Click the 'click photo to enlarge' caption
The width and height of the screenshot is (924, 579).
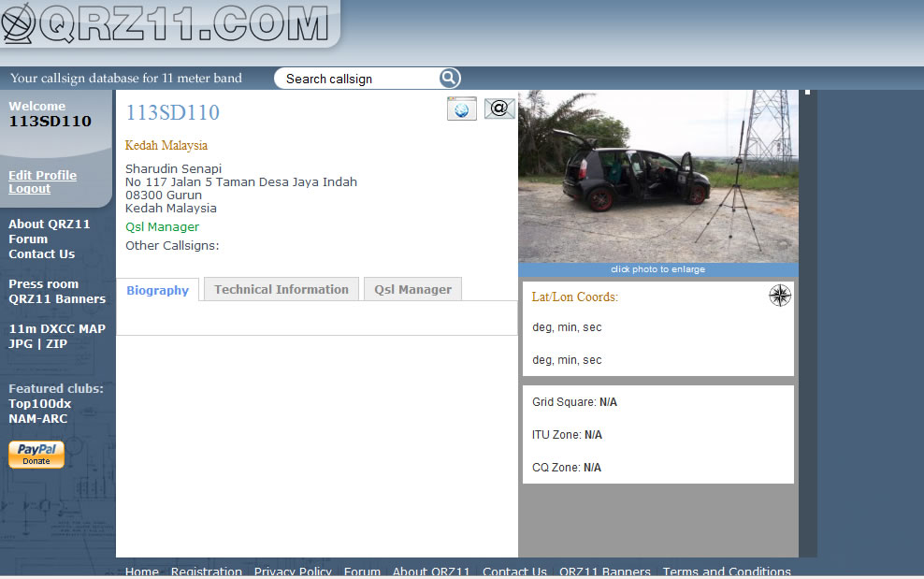657,269
